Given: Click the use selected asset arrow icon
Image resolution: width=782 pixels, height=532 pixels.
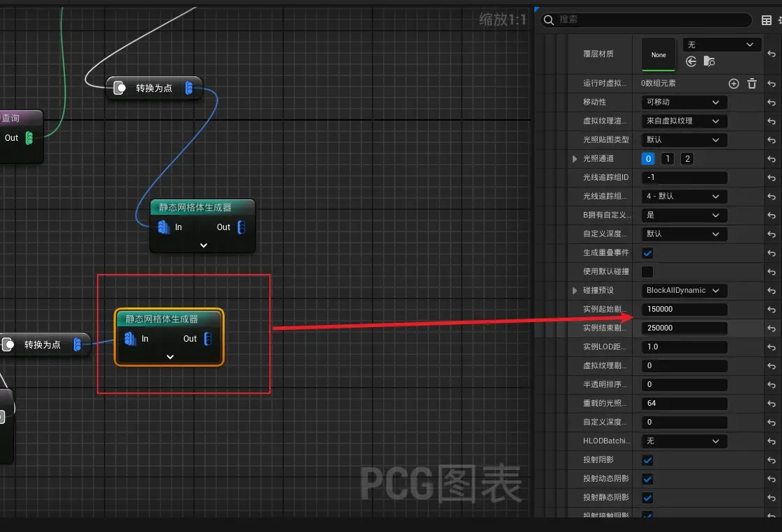Looking at the screenshot, I should (691, 61).
